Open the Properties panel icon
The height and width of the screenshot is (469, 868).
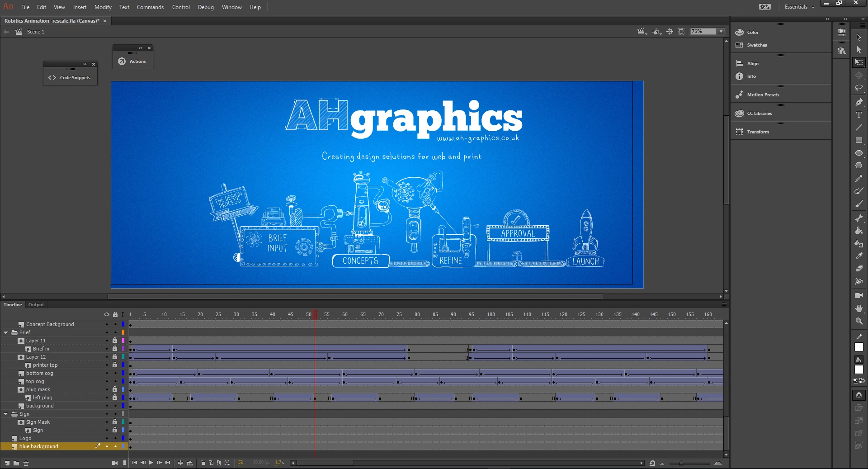(x=841, y=33)
